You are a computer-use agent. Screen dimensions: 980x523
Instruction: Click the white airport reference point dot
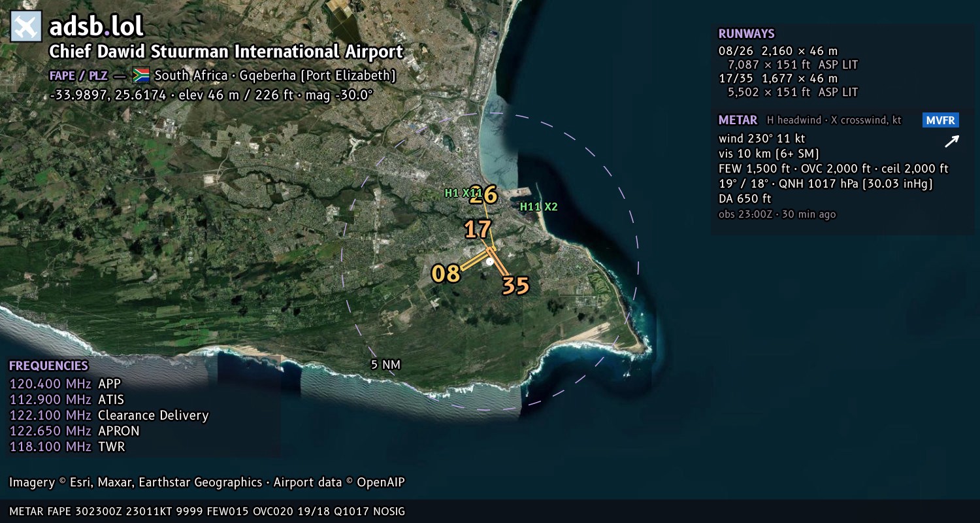(489, 261)
